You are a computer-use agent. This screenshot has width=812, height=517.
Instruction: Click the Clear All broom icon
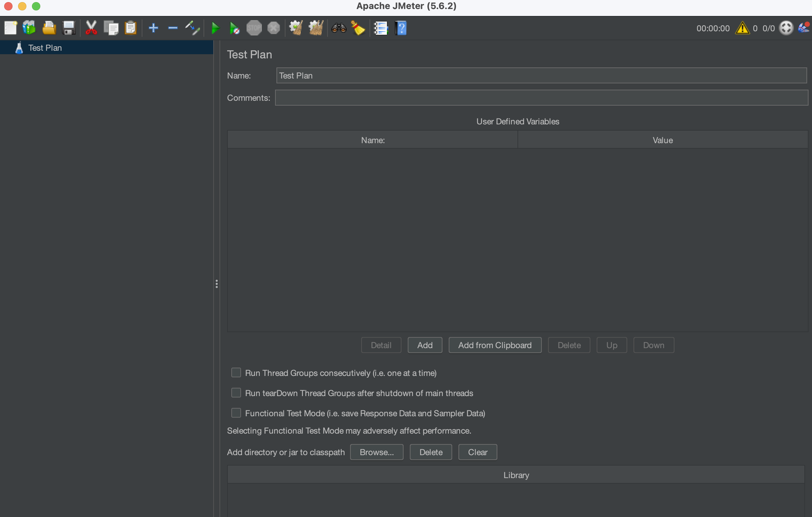(316, 28)
